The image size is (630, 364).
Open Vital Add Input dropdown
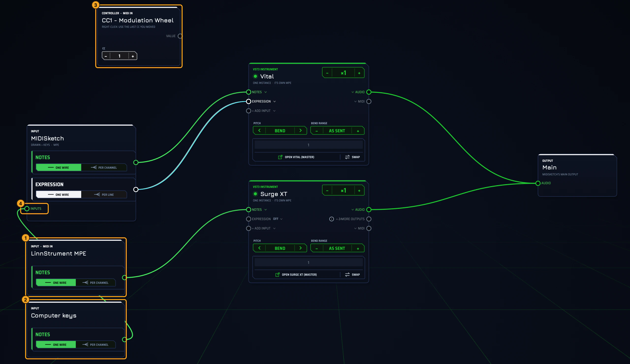pyautogui.click(x=274, y=111)
